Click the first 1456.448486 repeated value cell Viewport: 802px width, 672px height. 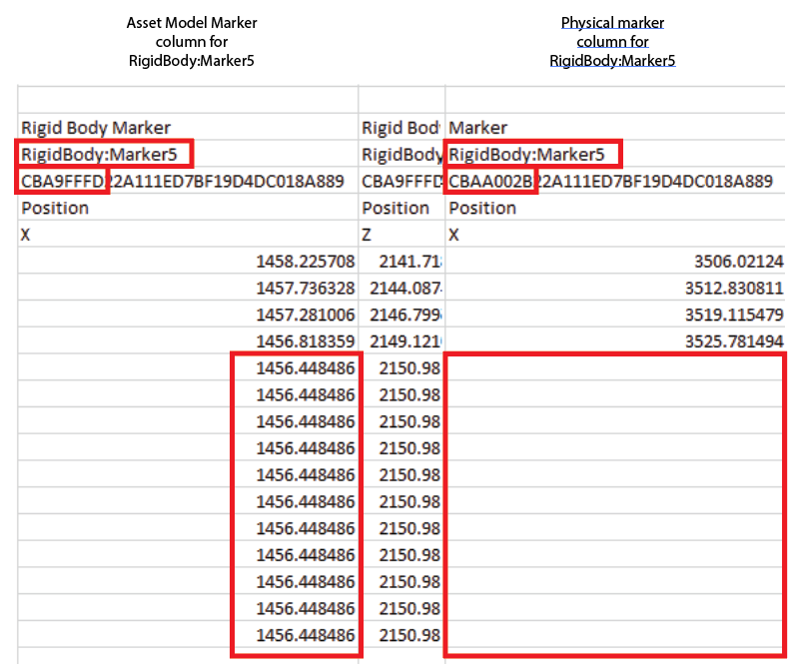(x=300, y=367)
